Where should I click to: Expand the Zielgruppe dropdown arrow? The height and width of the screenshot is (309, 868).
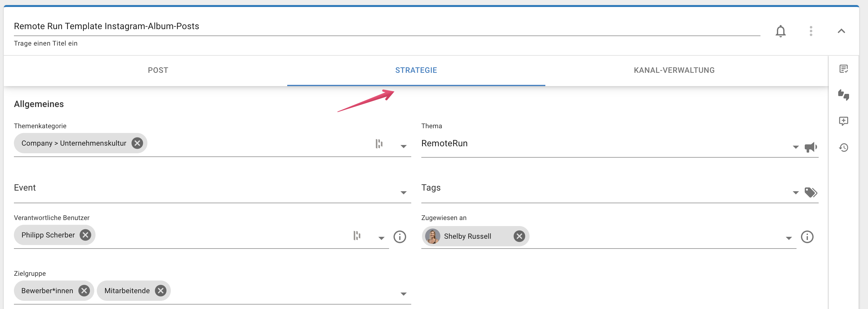coord(403,294)
